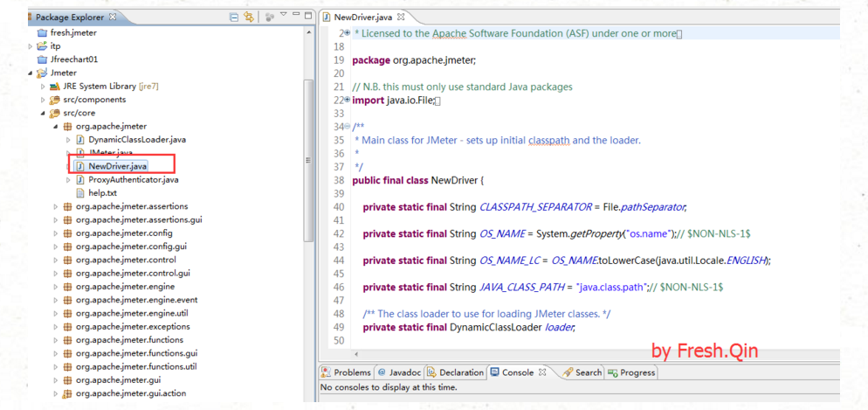Click the JRE System Library icon

coord(53,87)
